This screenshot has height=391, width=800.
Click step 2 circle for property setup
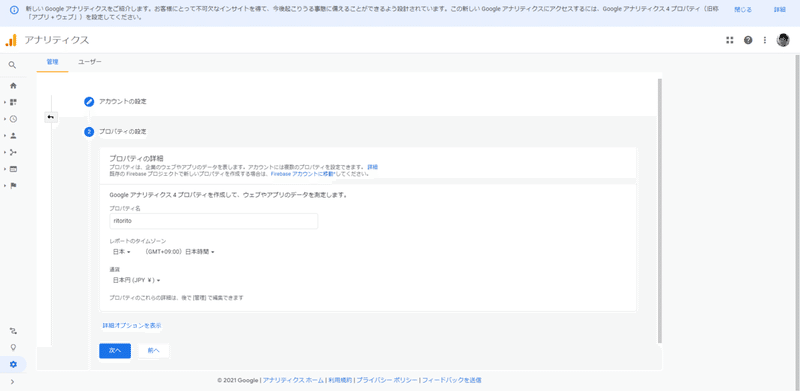pos(89,132)
